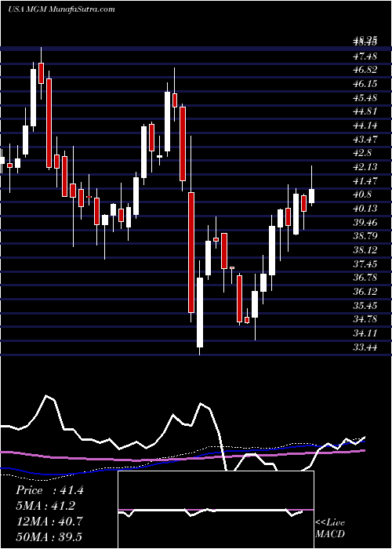Select the 38.12 price axis label

pyautogui.click(x=365, y=250)
